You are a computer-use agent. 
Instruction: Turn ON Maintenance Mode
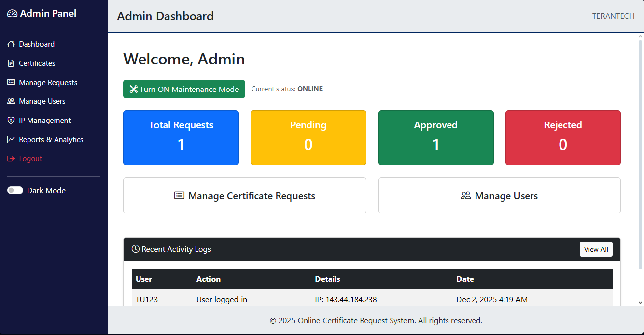click(x=184, y=89)
